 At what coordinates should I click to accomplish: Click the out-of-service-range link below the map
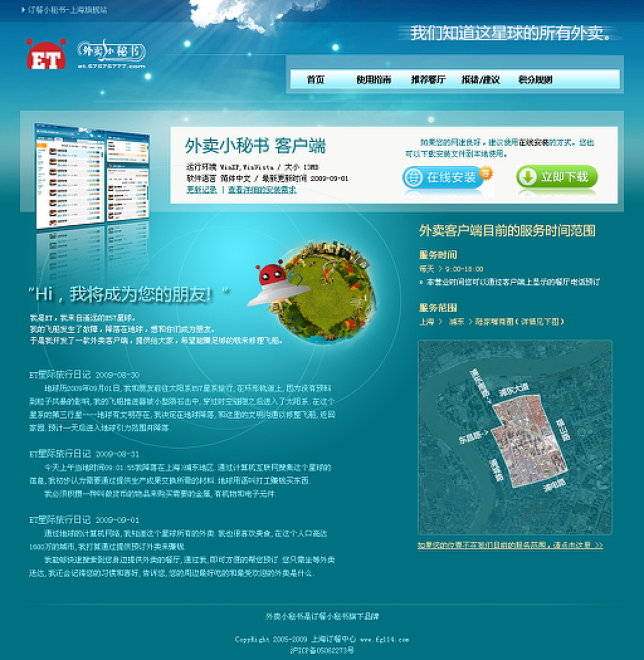tap(509, 545)
